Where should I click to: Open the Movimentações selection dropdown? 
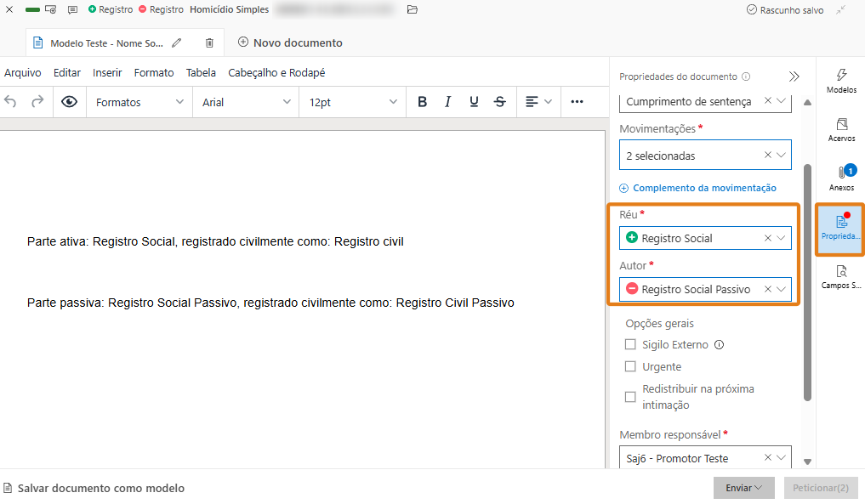click(x=781, y=155)
